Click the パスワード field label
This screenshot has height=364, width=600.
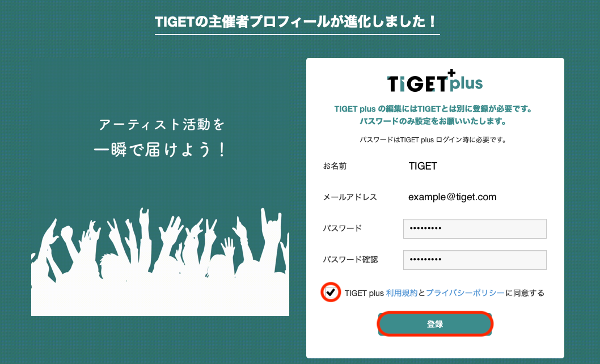tap(343, 228)
